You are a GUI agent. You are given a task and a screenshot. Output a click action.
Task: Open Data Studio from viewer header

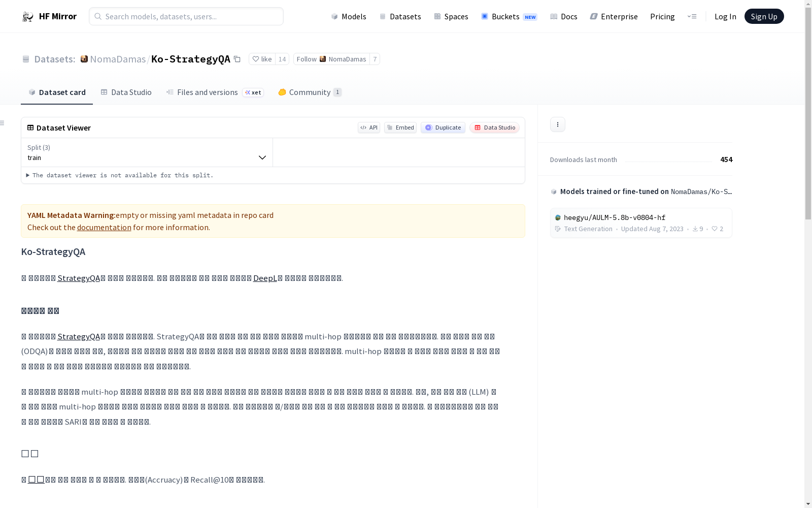494,128
